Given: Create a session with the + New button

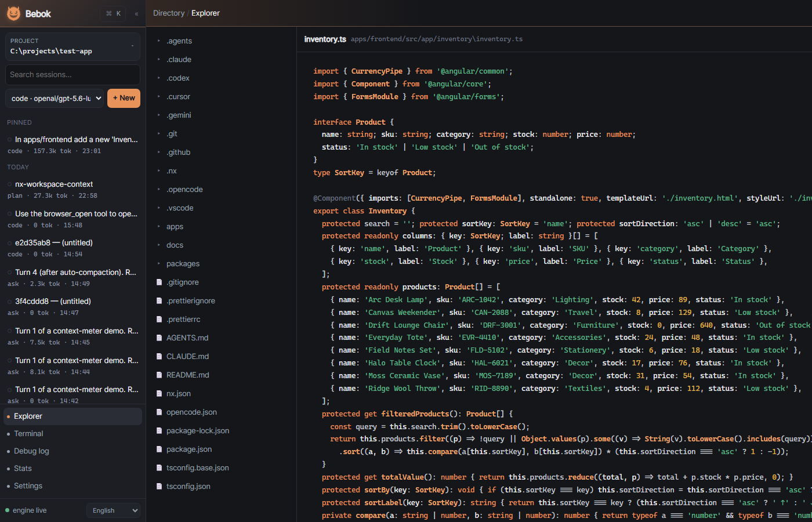Looking at the screenshot, I should (124, 98).
